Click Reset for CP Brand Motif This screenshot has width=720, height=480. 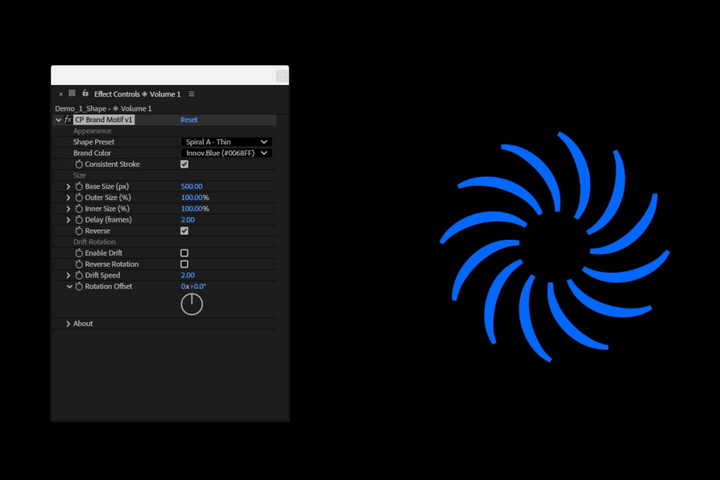pyautogui.click(x=189, y=120)
